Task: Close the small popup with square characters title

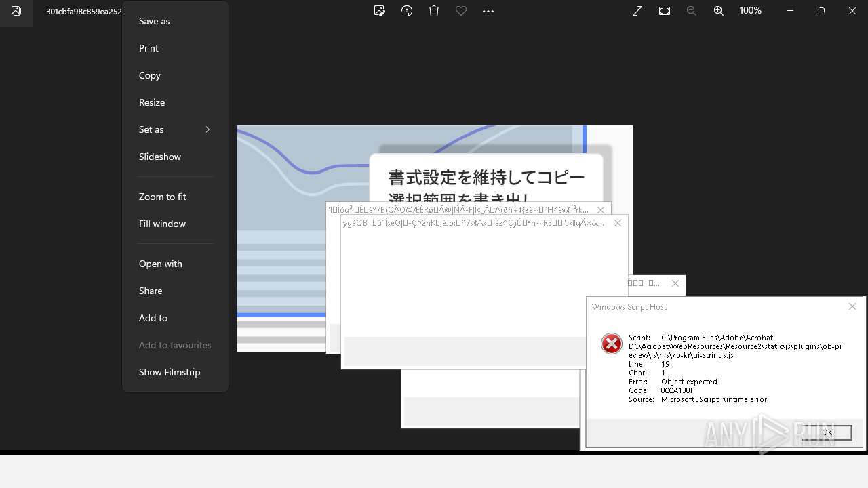Action: click(675, 283)
